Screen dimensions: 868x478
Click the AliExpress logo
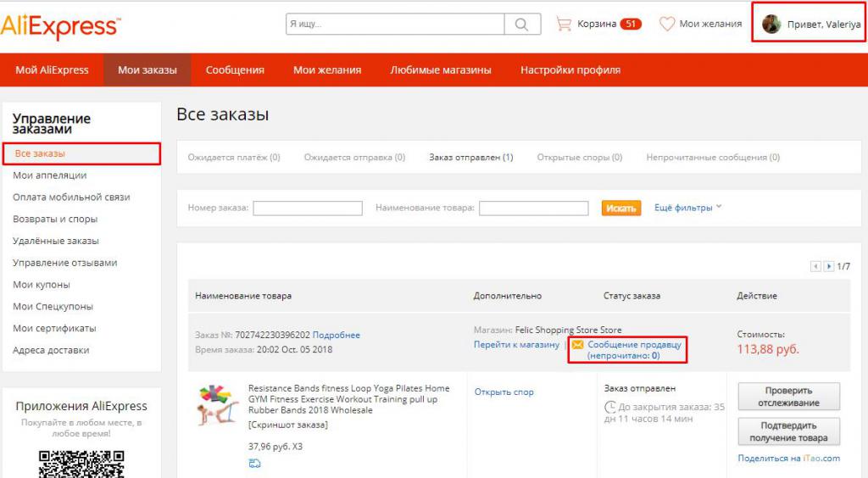59,25
